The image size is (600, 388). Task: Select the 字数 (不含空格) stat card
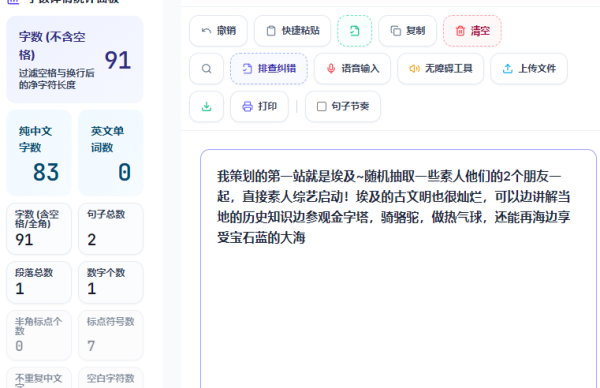[x=75, y=60]
